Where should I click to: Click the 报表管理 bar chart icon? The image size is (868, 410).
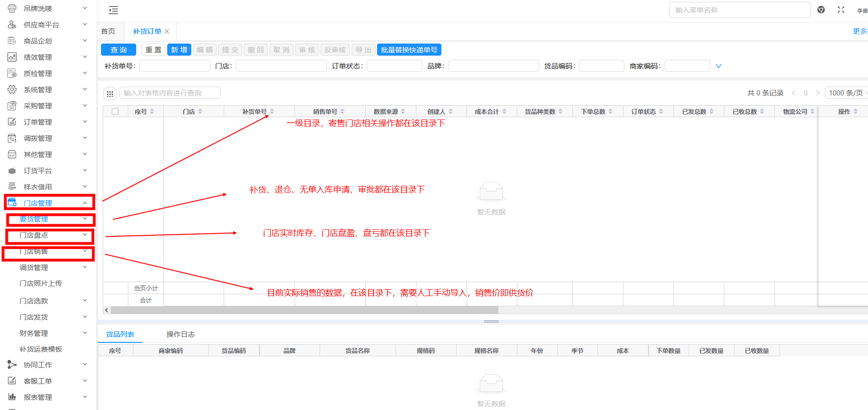12,397
